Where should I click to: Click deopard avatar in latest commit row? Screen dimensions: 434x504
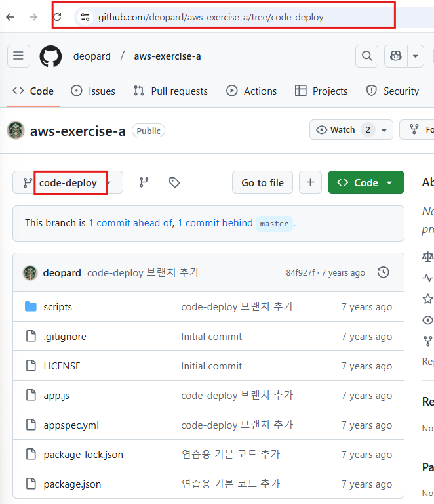click(x=30, y=272)
